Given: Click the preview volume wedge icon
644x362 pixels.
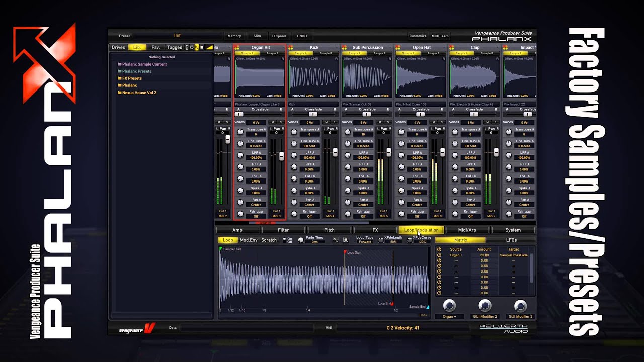Looking at the screenshot, I should point(209,47).
